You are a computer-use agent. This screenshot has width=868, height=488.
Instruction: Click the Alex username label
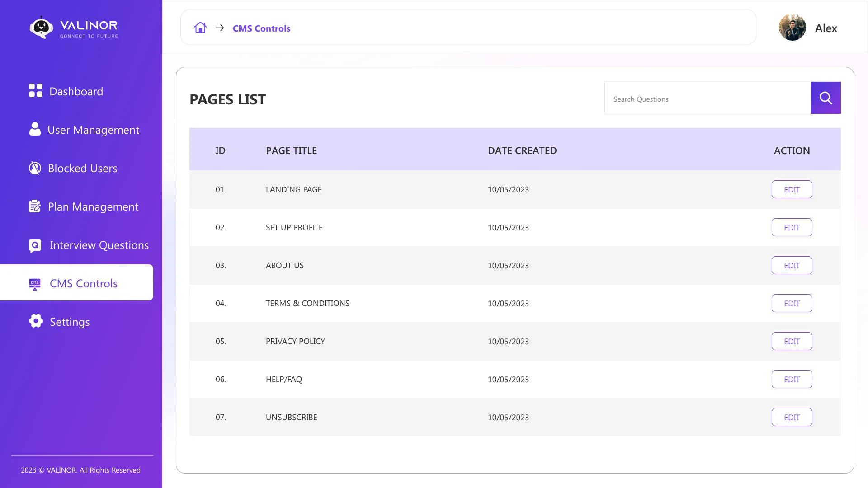[x=826, y=28]
